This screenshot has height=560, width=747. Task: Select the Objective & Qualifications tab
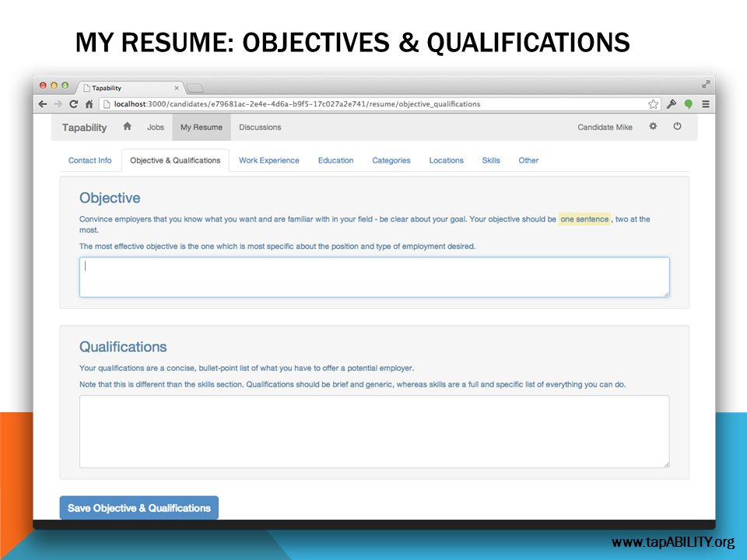175,160
